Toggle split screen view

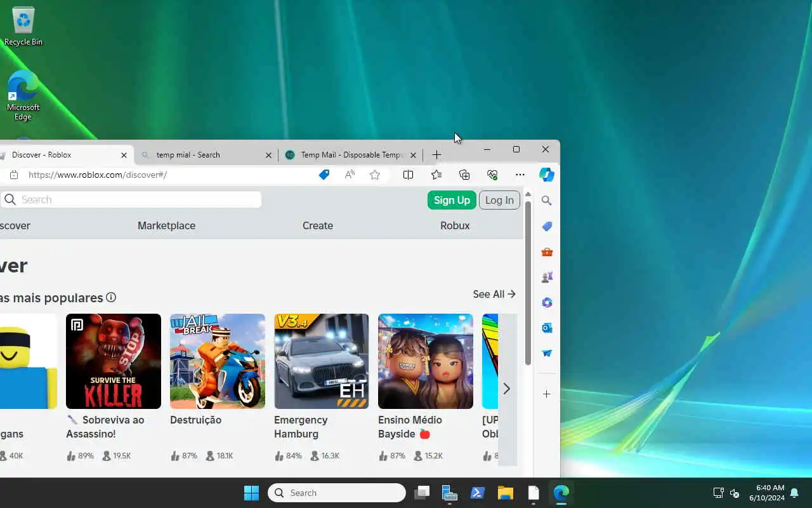[x=409, y=175]
